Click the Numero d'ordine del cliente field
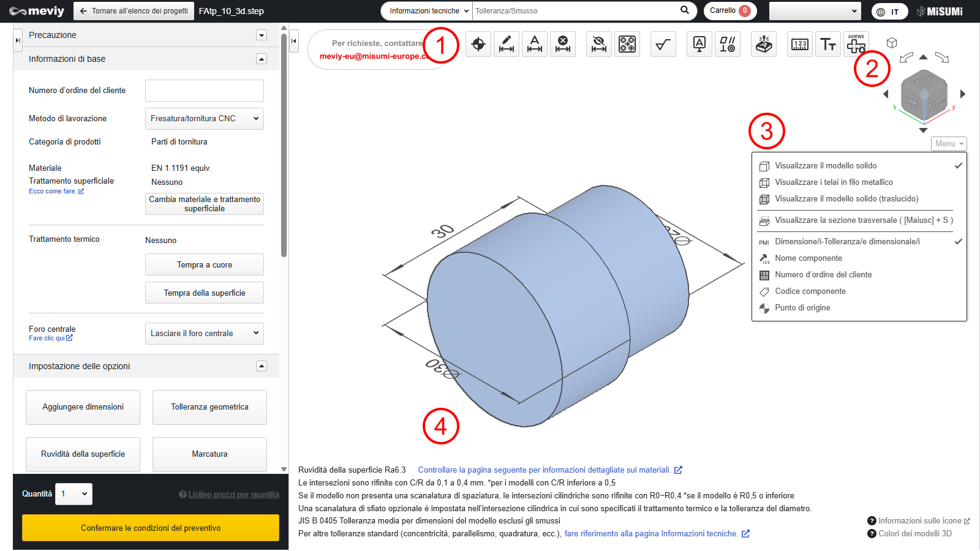Viewport: 980px width, 551px height. pos(205,91)
